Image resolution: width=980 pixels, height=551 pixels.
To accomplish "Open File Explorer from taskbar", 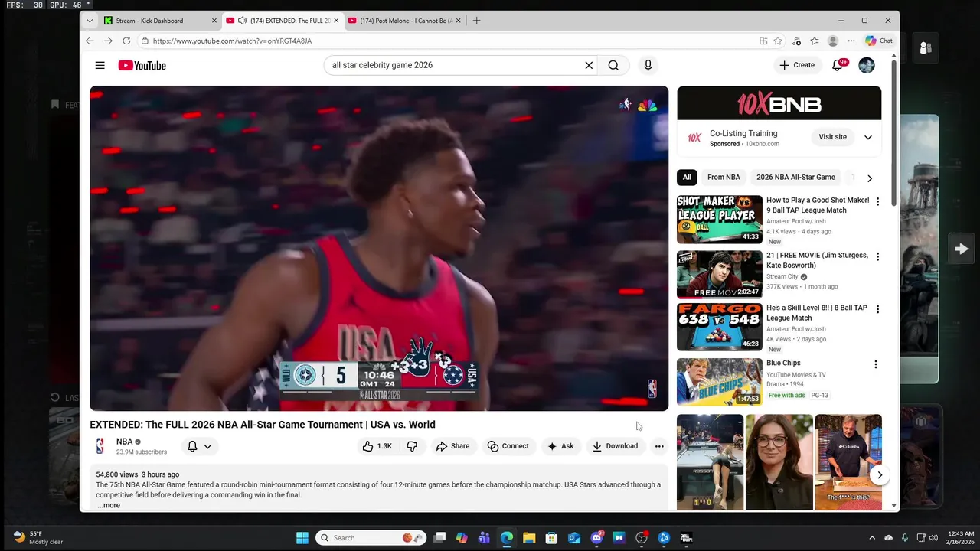I will pyautogui.click(x=529, y=538).
